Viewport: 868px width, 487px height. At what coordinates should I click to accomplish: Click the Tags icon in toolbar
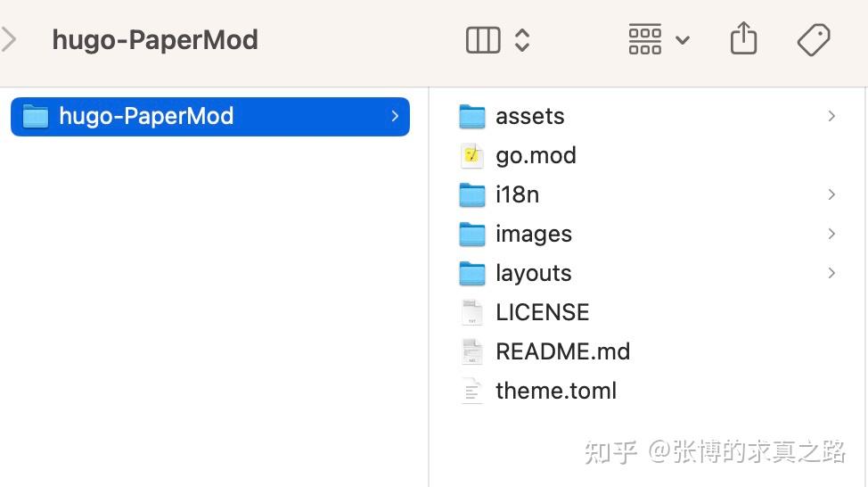(813, 40)
